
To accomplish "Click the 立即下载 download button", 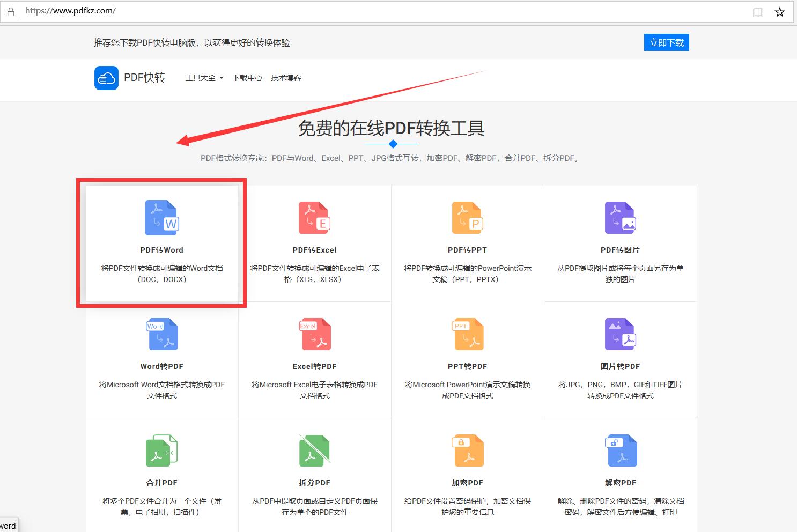I will [666, 42].
